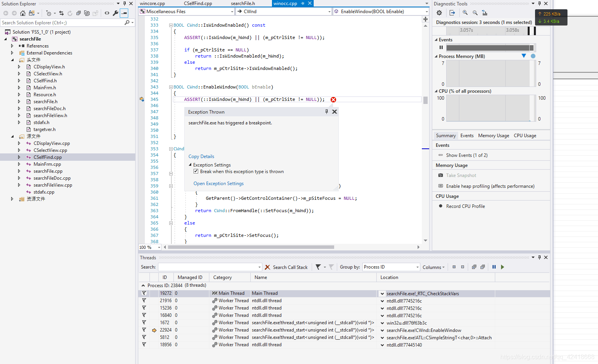The width and height of the screenshot is (598, 364).
Task: Pin the Exception Thrown popup
Action: tap(326, 112)
